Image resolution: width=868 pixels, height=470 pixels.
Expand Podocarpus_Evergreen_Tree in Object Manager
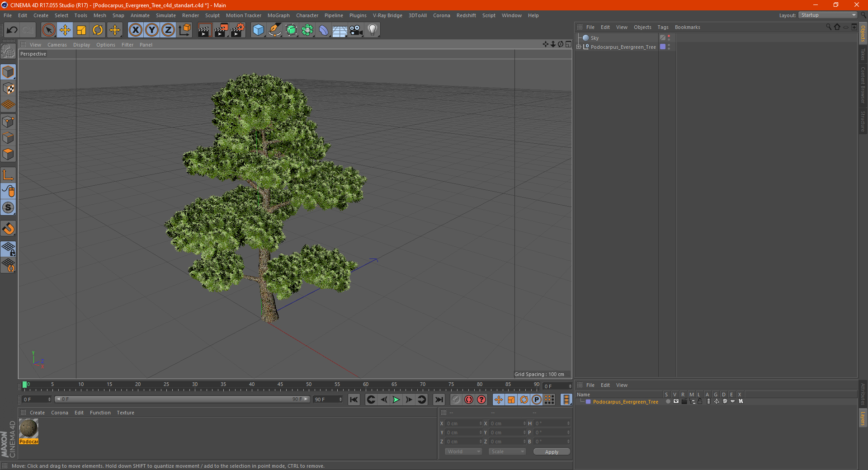coord(578,47)
